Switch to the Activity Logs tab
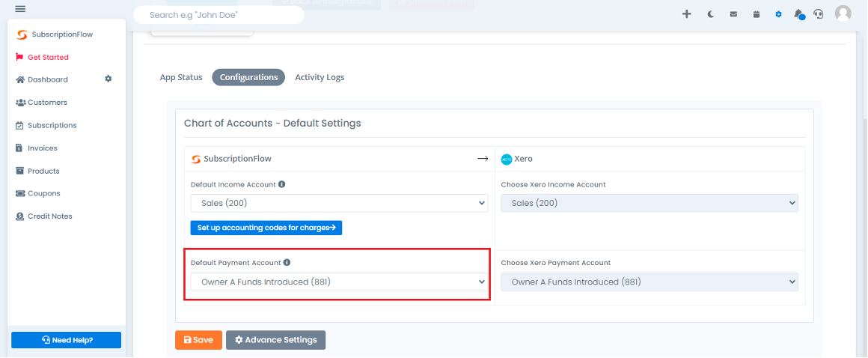 [x=320, y=78]
